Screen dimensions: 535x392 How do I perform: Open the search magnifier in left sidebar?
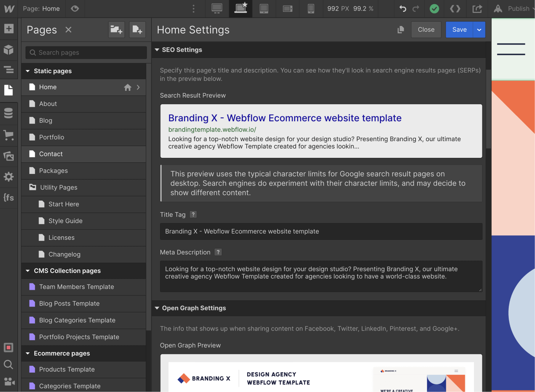tap(8, 365)
